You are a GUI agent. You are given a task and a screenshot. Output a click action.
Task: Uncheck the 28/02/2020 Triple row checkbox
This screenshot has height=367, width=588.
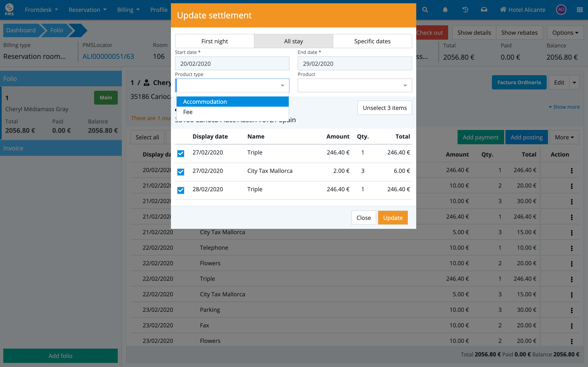(x=181, y=190)
